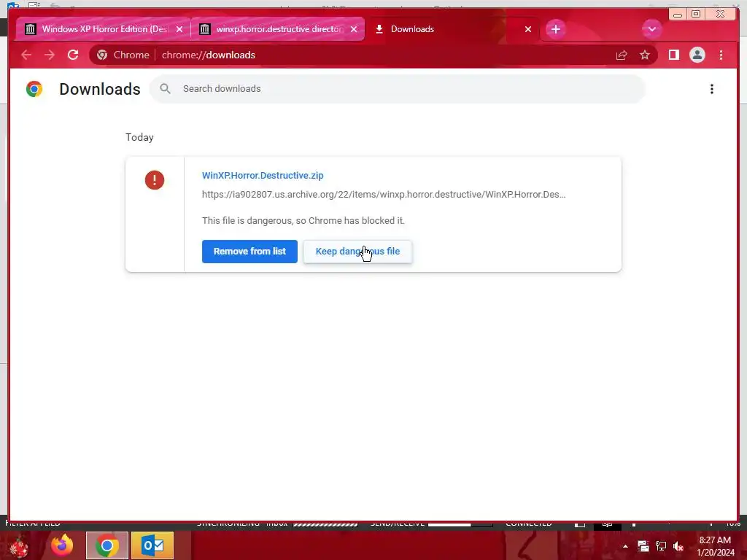The width and height of the screenshot is (747, 560).
Task: Click the Action Center flag tray icon
Action: click(643, 546)
